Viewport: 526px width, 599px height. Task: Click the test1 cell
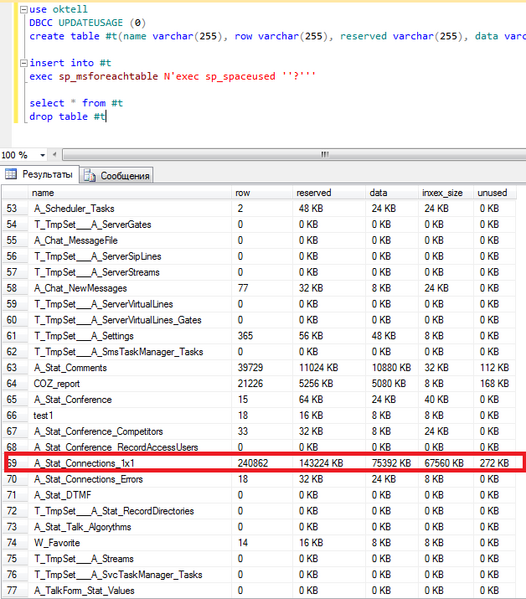coord(130,416)
